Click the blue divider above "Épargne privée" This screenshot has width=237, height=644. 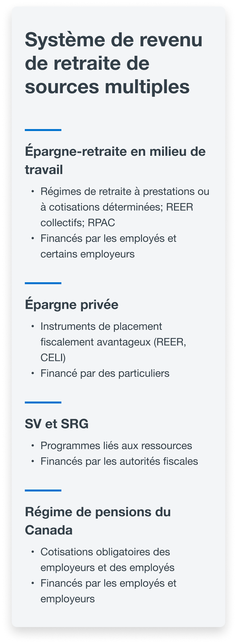coord(43,283)
